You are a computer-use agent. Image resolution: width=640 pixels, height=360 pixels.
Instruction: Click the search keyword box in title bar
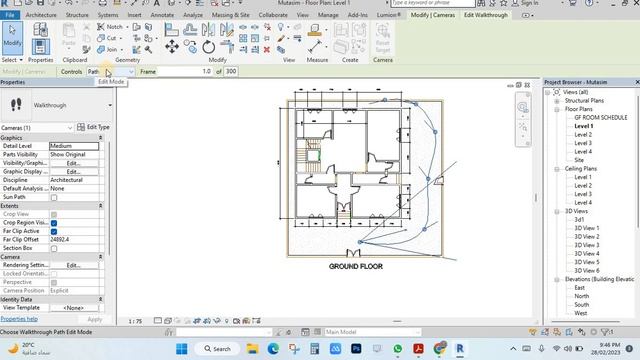click(433, 3)
